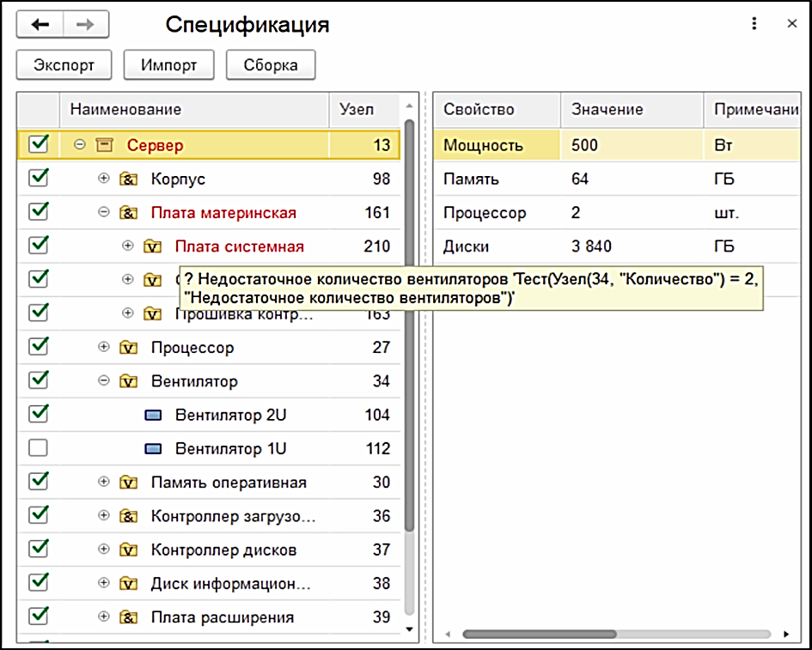Click the Сервер box icon
812x650 pixels.
tap(105, 145)
